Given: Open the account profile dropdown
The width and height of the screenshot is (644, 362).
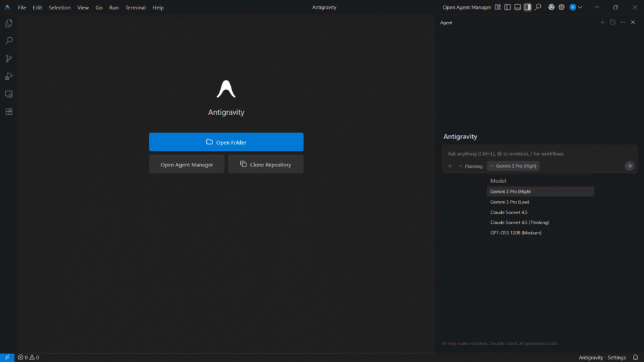Looking at the screenshot, I should click(575, 8).
